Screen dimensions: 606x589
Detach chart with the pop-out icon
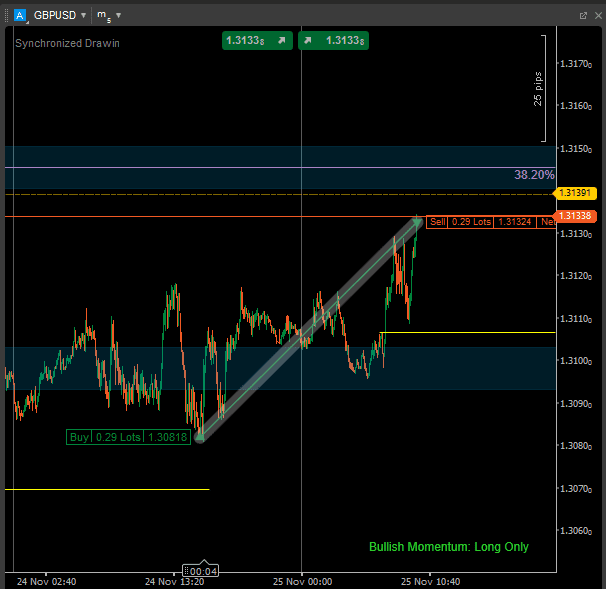[x=583, y=15]
